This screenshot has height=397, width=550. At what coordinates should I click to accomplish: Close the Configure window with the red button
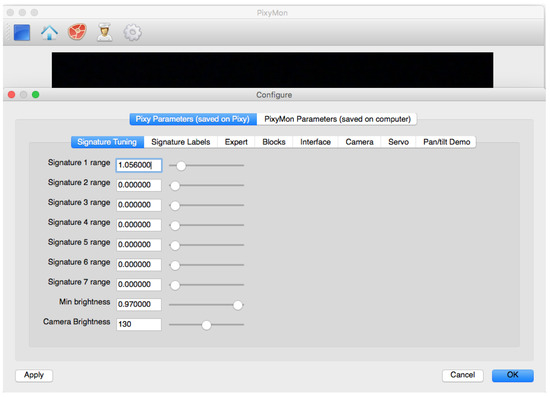[x=12, y=95]
